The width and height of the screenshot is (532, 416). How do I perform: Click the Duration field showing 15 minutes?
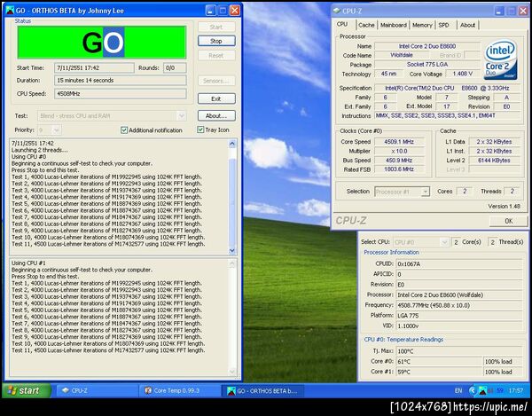120,81
